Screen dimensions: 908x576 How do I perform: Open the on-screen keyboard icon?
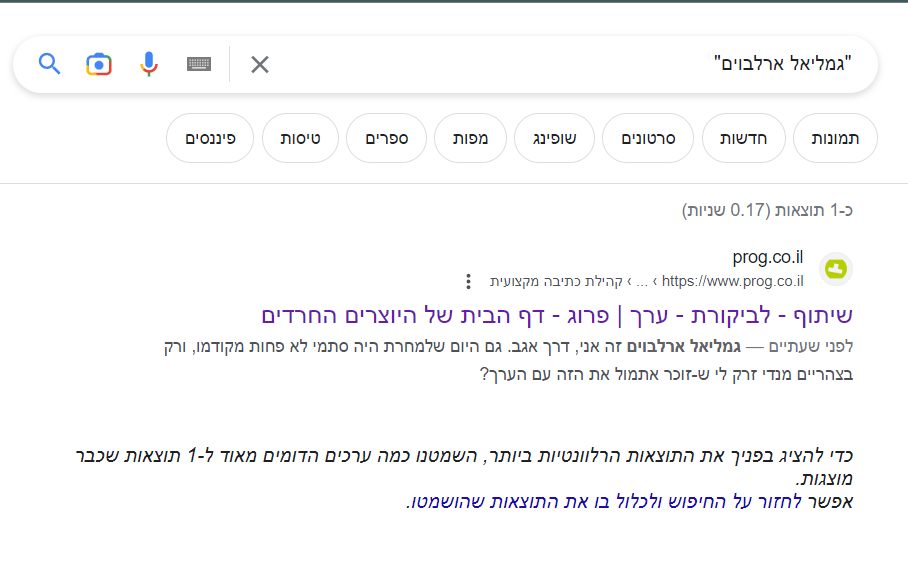199,63
